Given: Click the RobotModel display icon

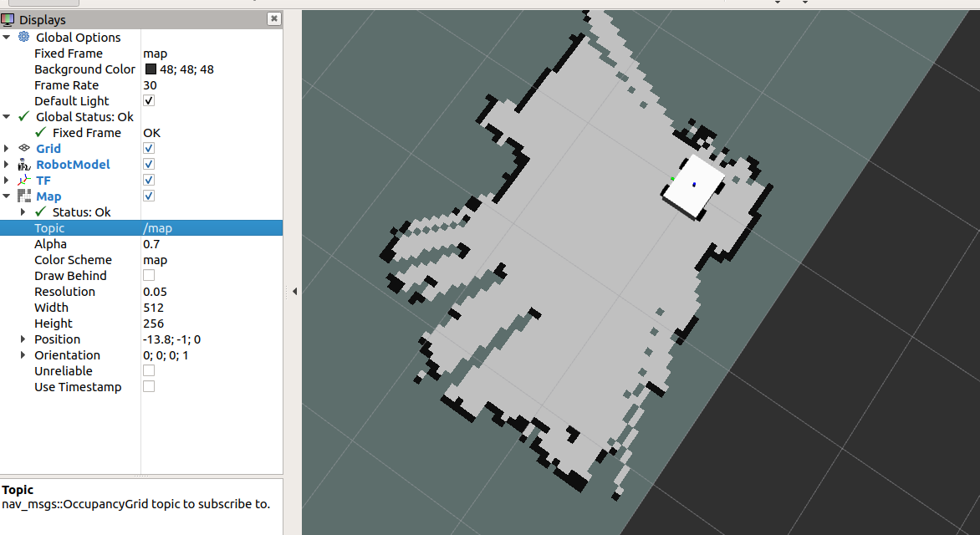Looking at the screenshot, I should (23, 165).
